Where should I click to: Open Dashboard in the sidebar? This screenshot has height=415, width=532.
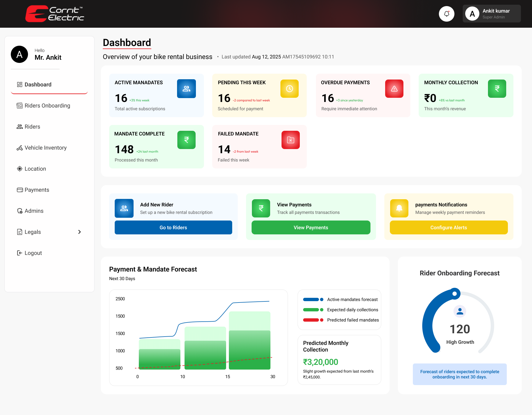(49, 84)
